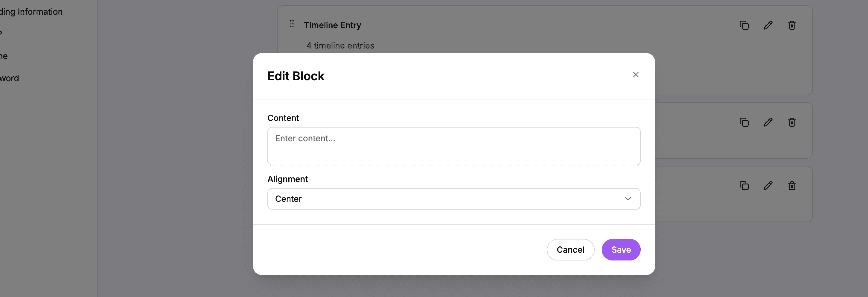
Task: Click Cancel to dismiss changes
Action: point(570,249)
